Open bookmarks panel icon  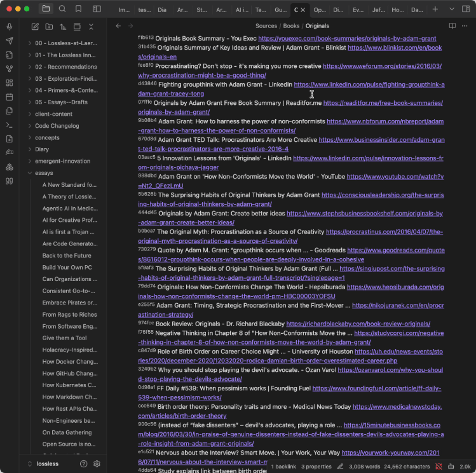click(x=79, y=9)
